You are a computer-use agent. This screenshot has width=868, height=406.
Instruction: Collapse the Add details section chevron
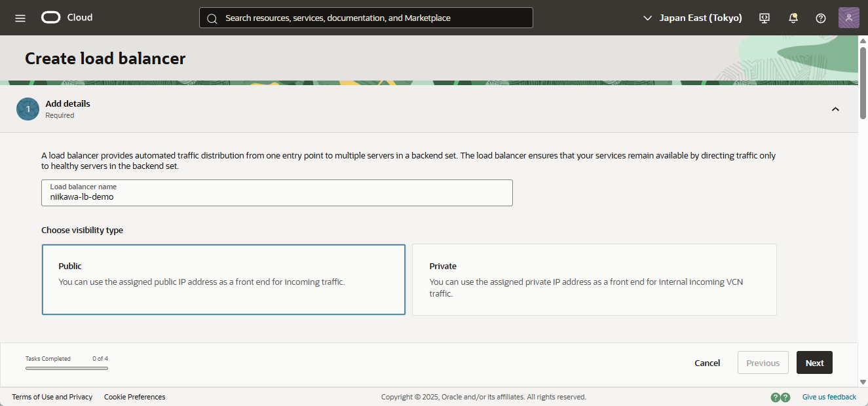(x=835, y=109)
